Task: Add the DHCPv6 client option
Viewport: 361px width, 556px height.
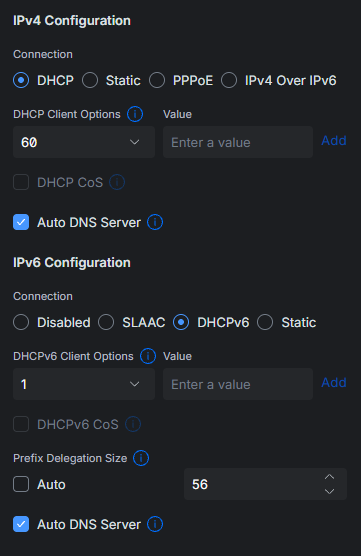Action: pos(334,382)
